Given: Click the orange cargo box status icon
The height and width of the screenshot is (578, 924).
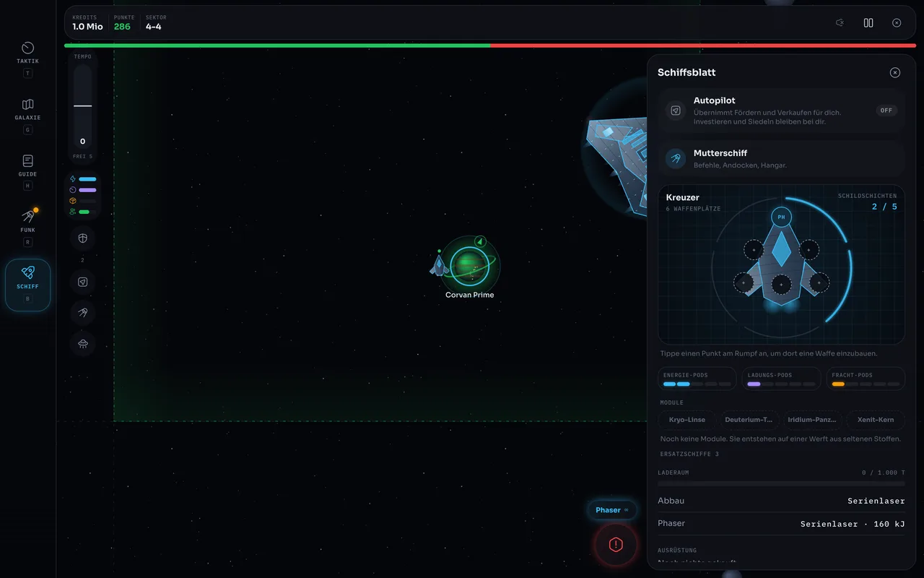Looking at the screenshot, I should (x=72, y=201).
